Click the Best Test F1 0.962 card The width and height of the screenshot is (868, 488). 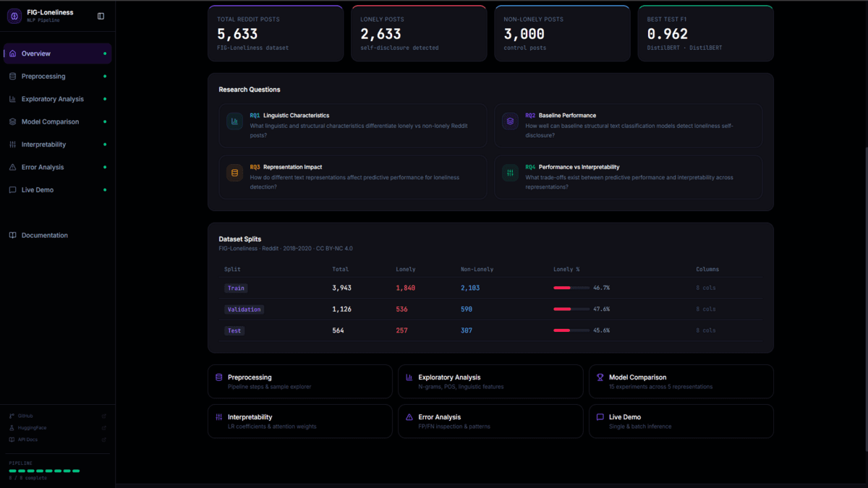tap(705, 33)
